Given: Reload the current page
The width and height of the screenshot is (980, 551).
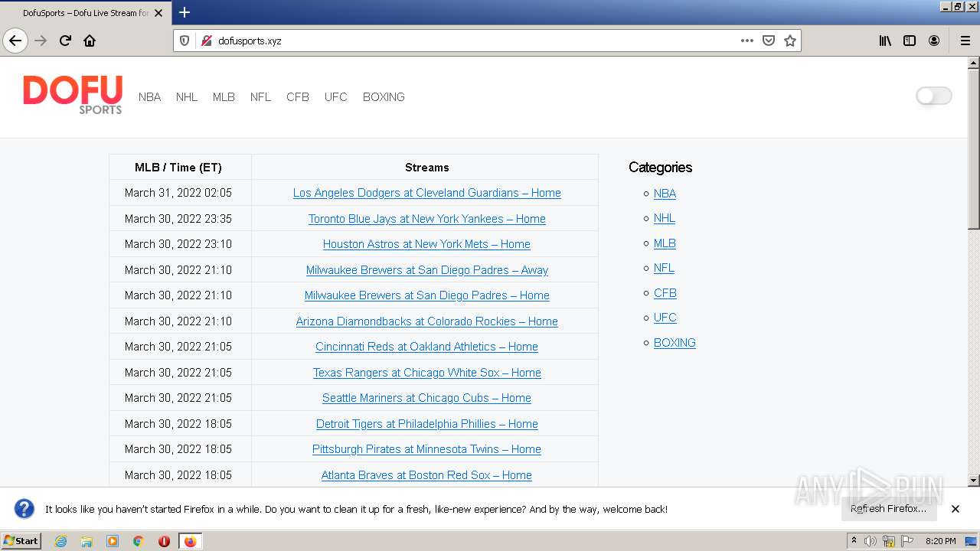Looking at the screenshot, I should click(x=65, y=41).
